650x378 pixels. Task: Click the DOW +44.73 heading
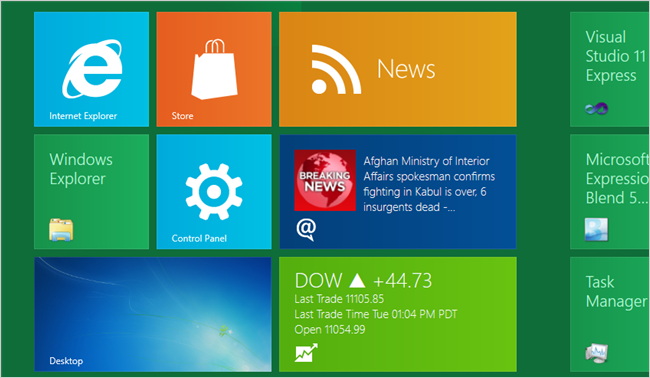point(363,281)
